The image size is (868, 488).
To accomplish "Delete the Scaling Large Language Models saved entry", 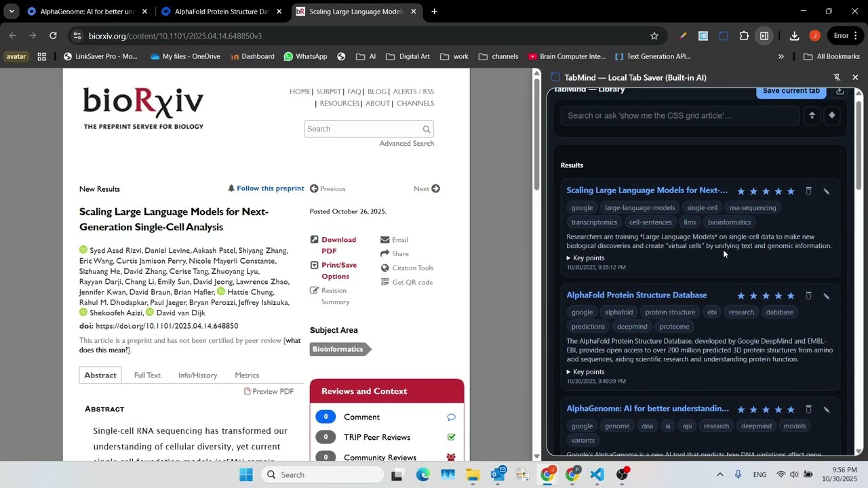I will point(808,191).
